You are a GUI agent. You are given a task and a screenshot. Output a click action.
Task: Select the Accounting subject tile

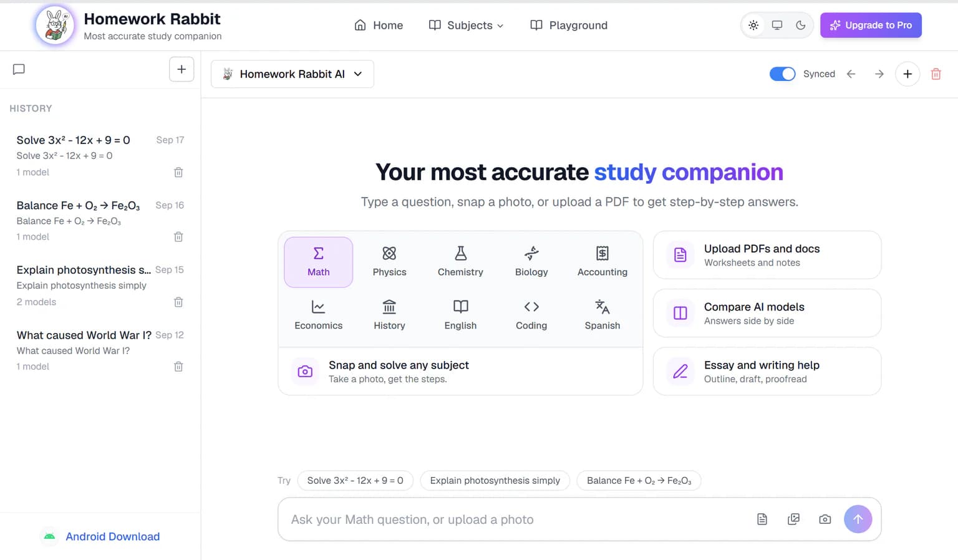(x=602, y=262)
